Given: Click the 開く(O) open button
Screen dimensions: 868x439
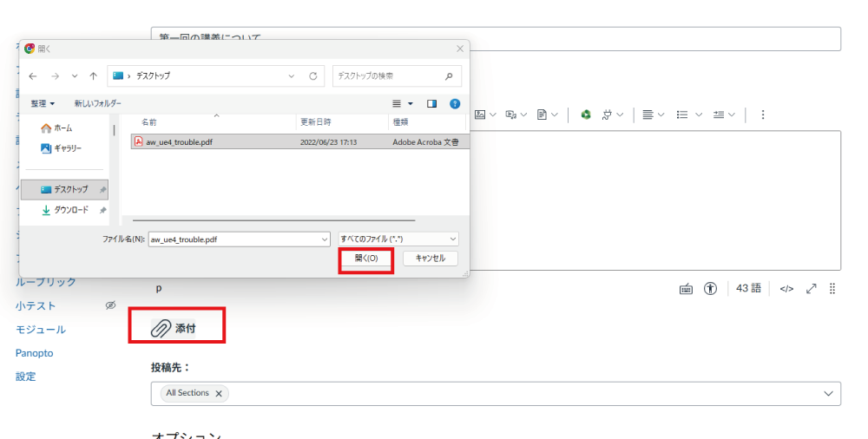Looking at the screenshot, I should [x=366, y=259].
